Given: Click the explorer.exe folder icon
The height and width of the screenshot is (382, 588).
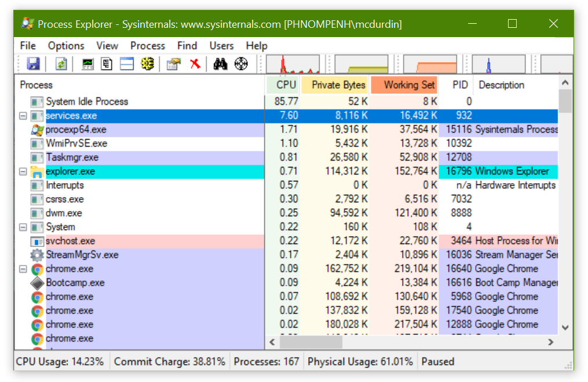Looking at the screenshot, I should pos(36,172).
